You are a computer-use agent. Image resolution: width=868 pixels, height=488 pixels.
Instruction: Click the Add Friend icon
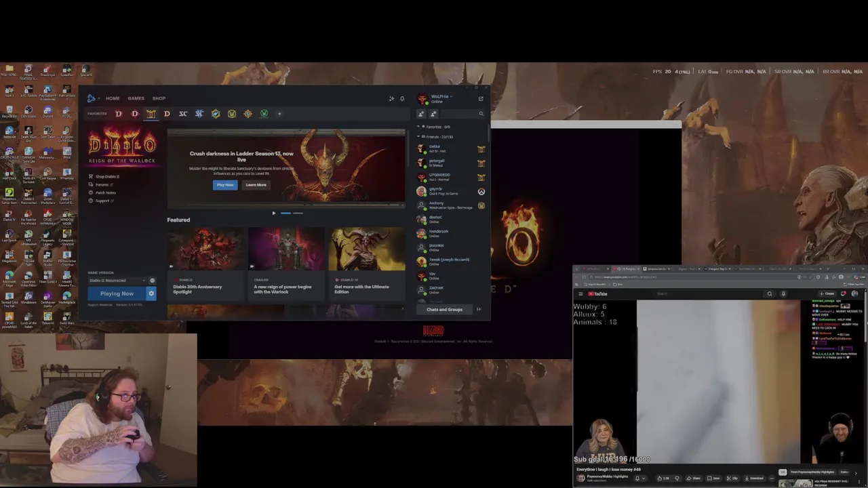click(421, 114)
